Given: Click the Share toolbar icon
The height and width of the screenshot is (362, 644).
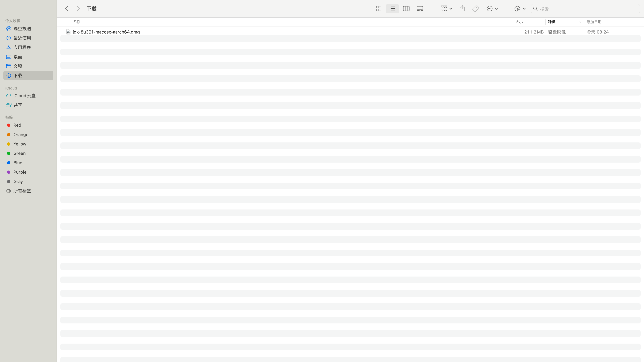Looking at the screenshot, I should pos(462,9).
